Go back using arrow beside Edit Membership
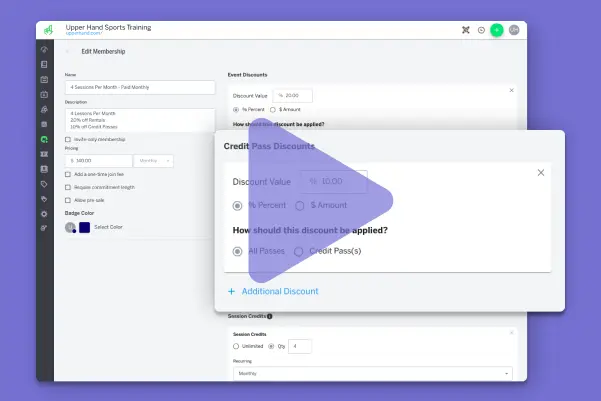This screenshot has width=601, height=401. pos(68,51)
